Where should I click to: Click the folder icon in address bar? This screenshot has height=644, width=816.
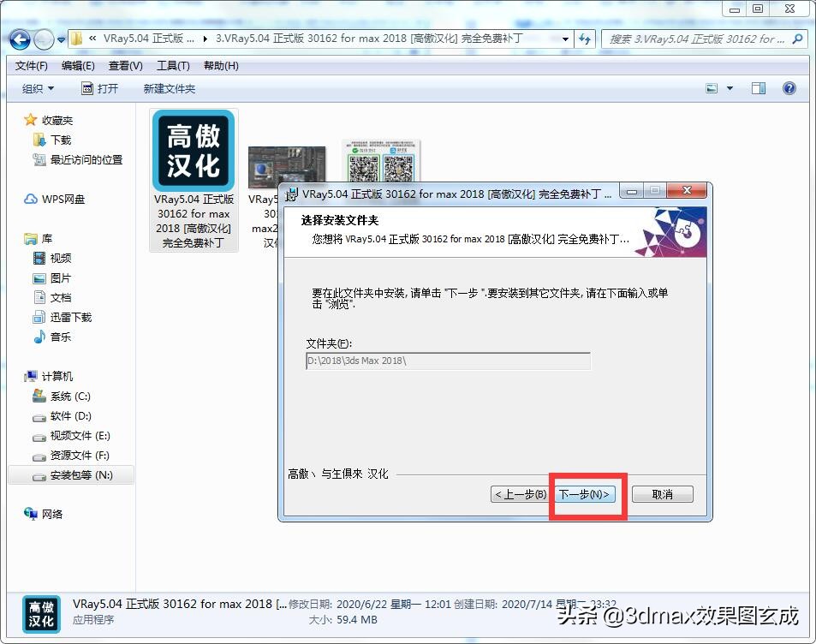76,39
